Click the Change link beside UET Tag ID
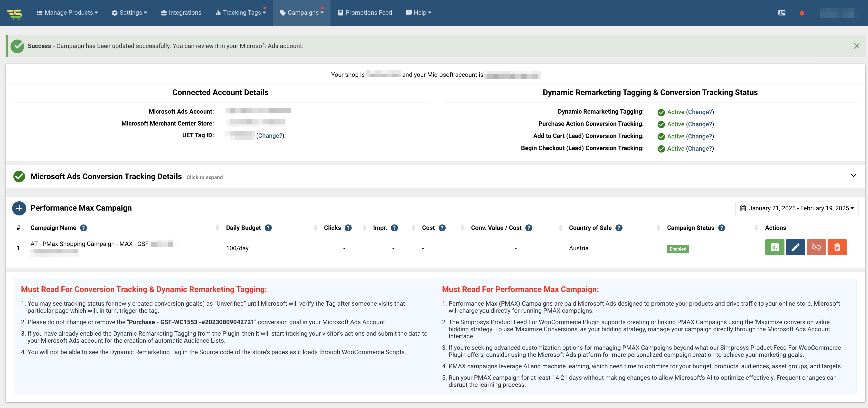Screen dimensions: 868x408 [270, 136]
